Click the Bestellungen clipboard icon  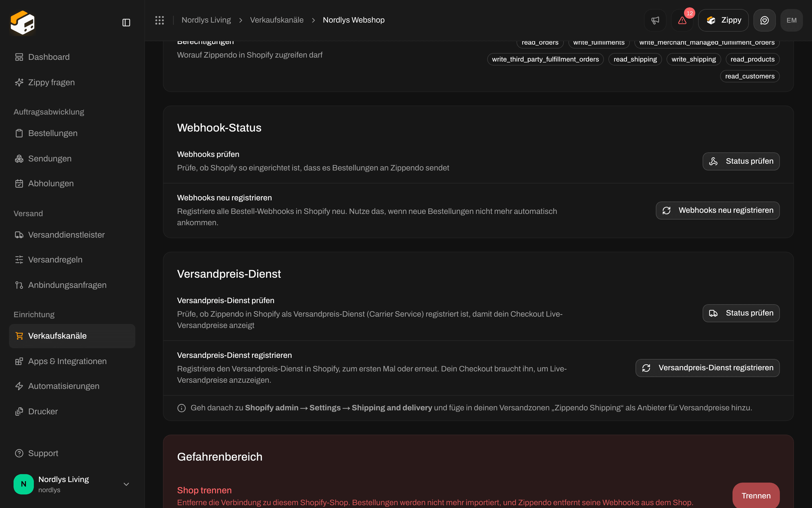19,133
